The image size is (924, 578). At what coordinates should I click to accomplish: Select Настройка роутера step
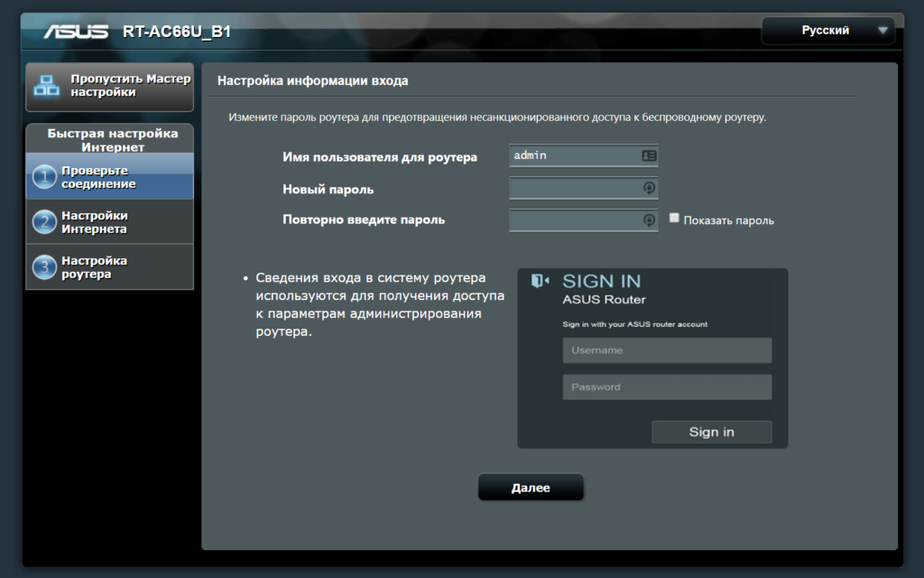109,267
